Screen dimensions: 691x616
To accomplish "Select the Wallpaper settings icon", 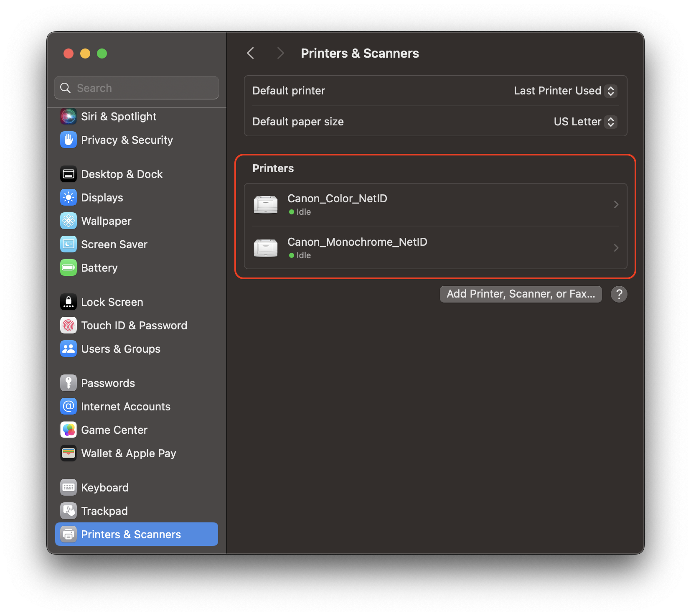I will (68, 221).
